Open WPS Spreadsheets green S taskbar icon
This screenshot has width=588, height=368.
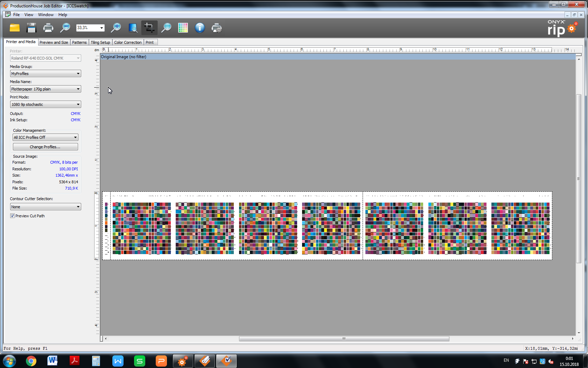click(x=140, y=361)
